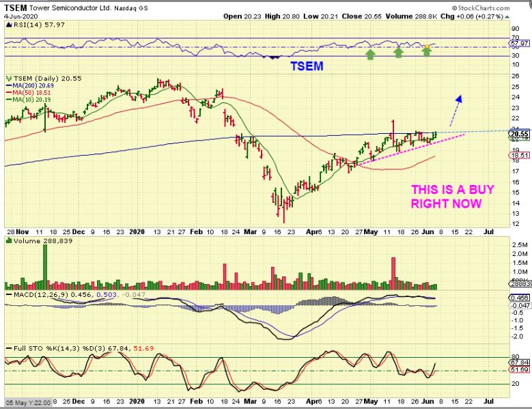Screen dimensions: 532x409
Task: Click the red 51.69 stochastic tag on the right
Action: (520, 369)
